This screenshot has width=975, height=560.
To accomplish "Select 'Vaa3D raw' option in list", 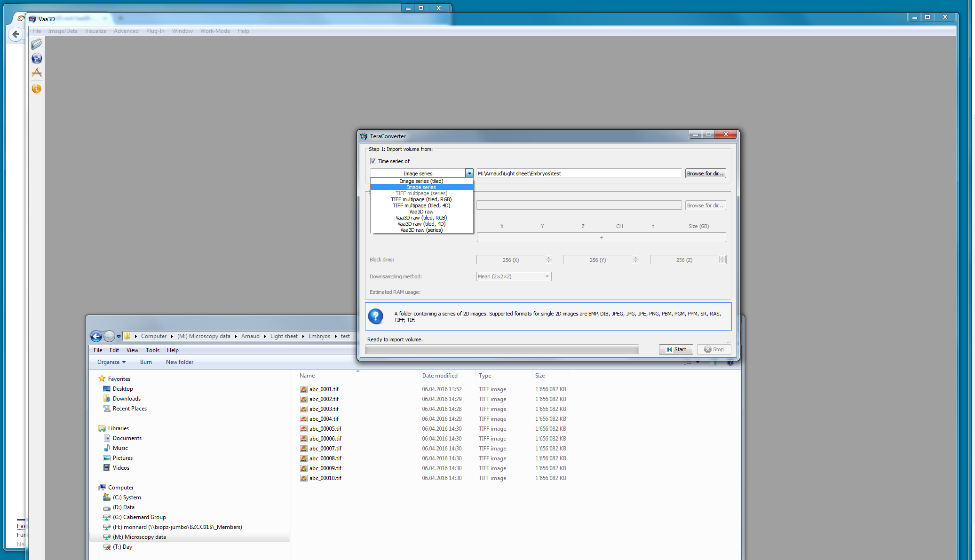I will click(421, 212).
